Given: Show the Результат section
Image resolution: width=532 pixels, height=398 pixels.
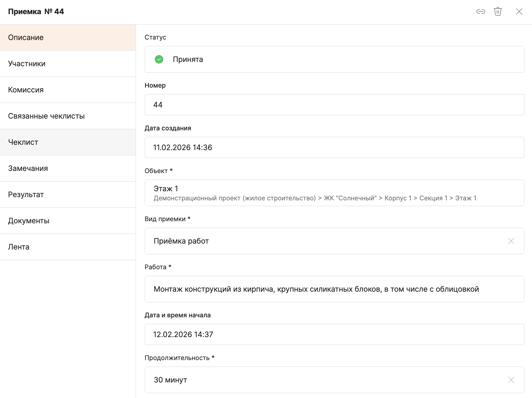Looking at the screenshot, I should pos(68,194).
